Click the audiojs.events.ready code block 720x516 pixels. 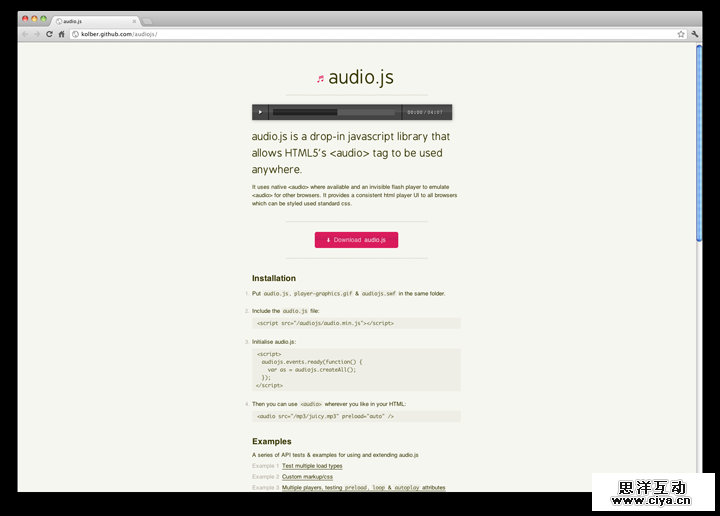point(356,370)
